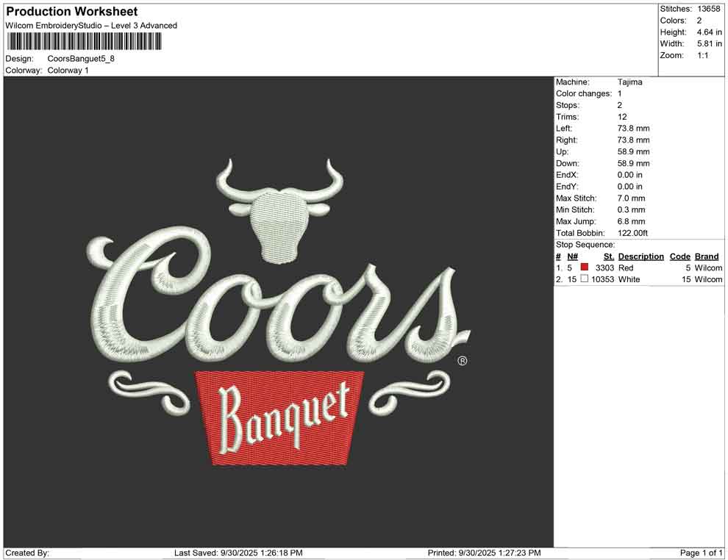The image size is (728, 560).
Task: Click the Max Stitch value 7.0 mm
Action: pyautogui.click(x=631, y=198)
